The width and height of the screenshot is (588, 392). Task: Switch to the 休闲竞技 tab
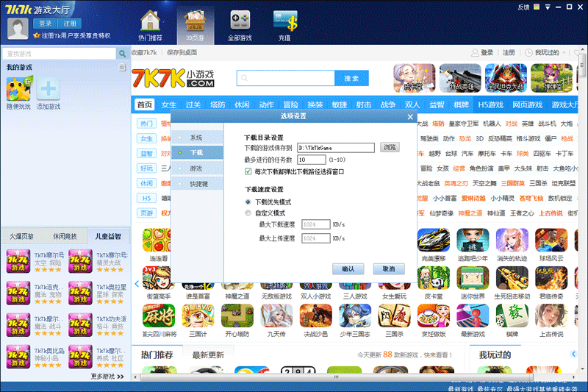tap(65, 236)
